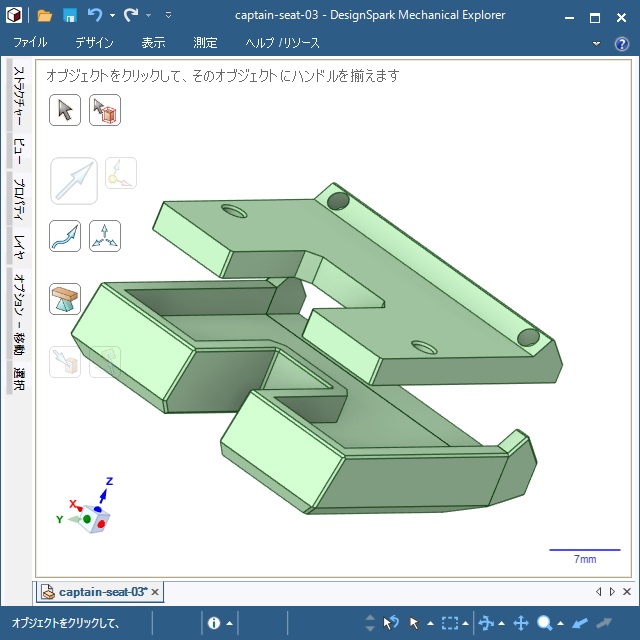The height and width of the screenshot is (640, 640).
Task: Click the faded up-to tool guide
Action: (65, 362)
